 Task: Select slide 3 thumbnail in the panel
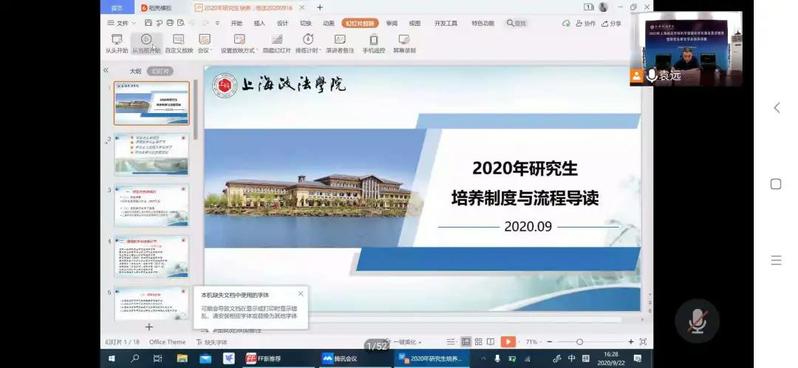[152, 206]
